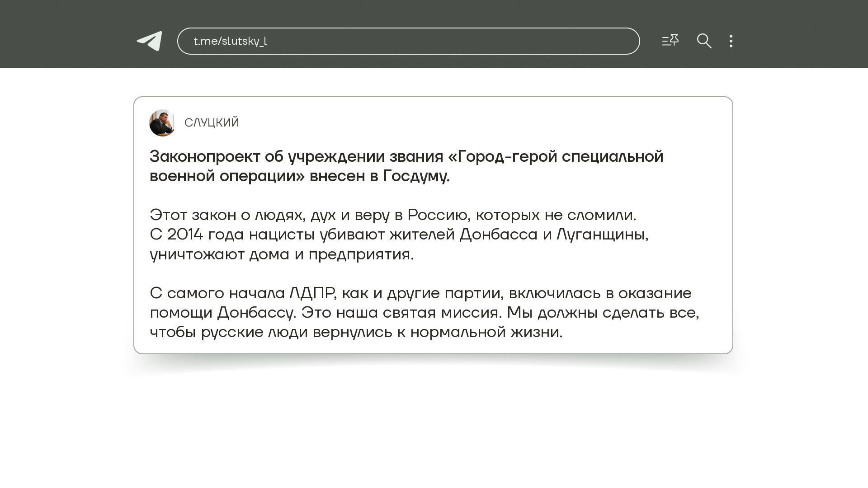Click the word «Донбассу» in the last paragraph
Screen dimensions: 868x488
point(256,313)
